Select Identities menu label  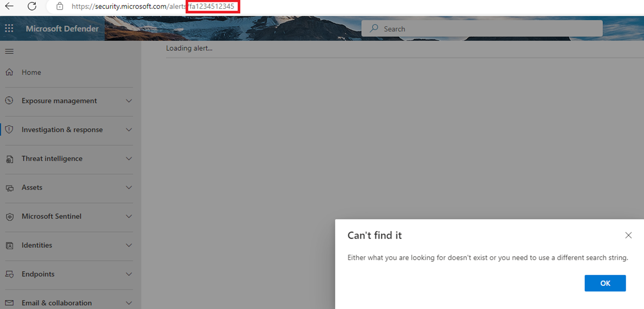tap(37, 245)
